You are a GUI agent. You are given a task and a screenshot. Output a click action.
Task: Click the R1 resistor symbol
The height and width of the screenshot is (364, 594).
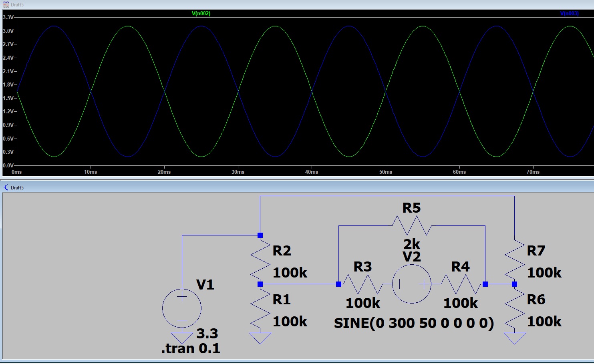[260, 309]
